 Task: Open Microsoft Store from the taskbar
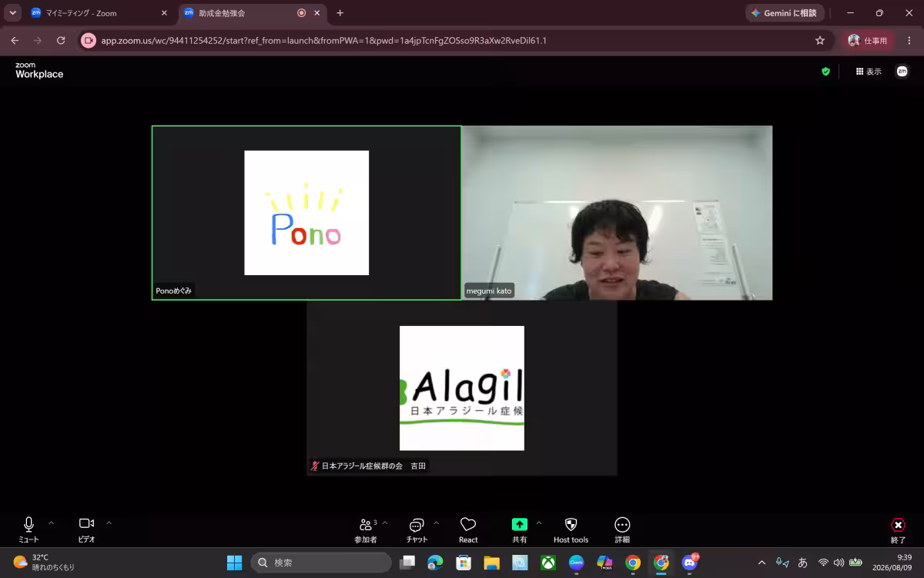point(464,563)
